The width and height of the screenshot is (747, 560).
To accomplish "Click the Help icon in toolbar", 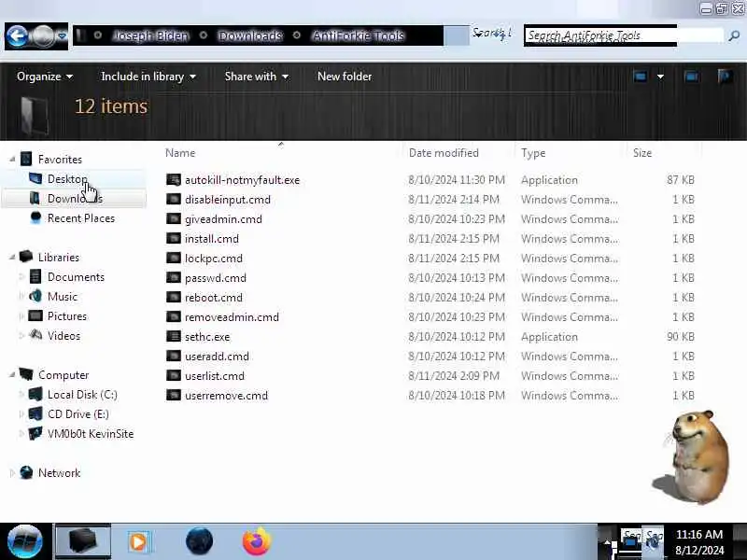I will click(726, 77).
